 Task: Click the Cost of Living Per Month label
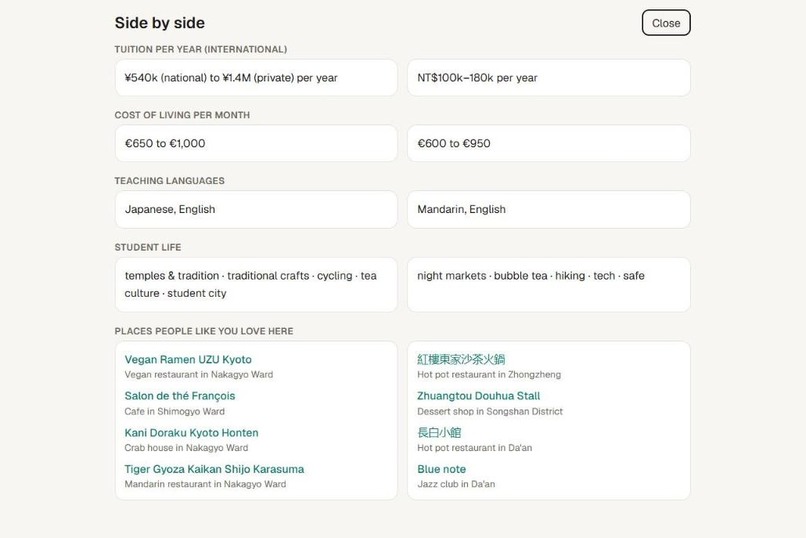tap(182, 115)
